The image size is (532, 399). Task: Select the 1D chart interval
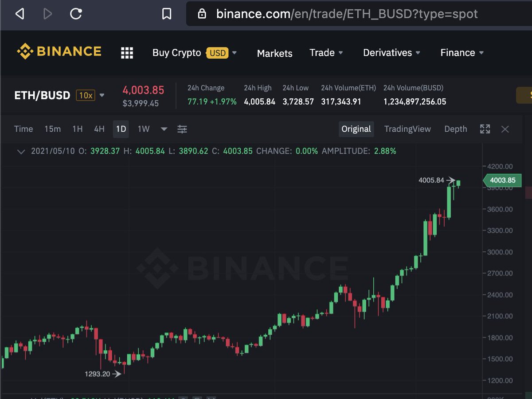click(x=121, y=129)
